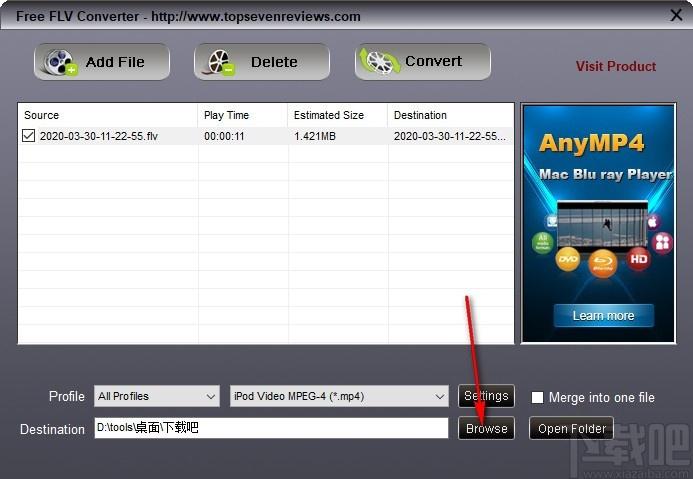Close the Free FLV Converter window
Viewport: 693px width, 479px height.
676,15
